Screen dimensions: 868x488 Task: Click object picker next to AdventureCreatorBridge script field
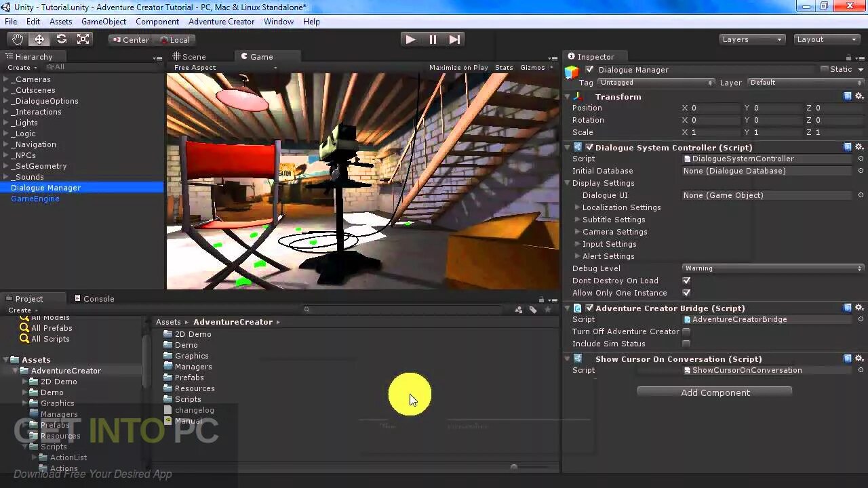(861, 319)
